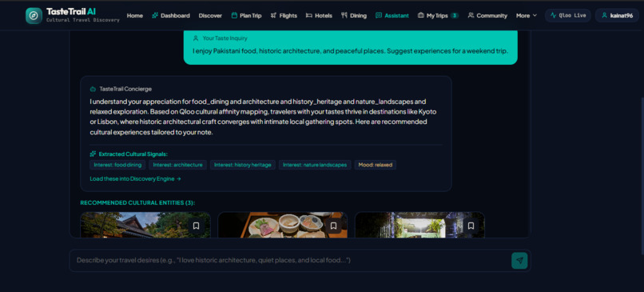Click the Qloo Live status button
644x292 pixels.
568,16
